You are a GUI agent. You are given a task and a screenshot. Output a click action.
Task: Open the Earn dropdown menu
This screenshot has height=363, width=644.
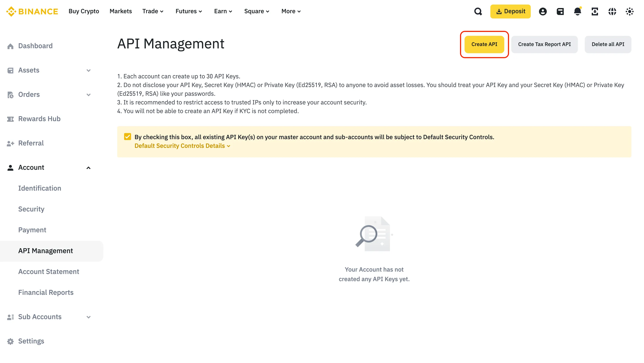point(223,11)
